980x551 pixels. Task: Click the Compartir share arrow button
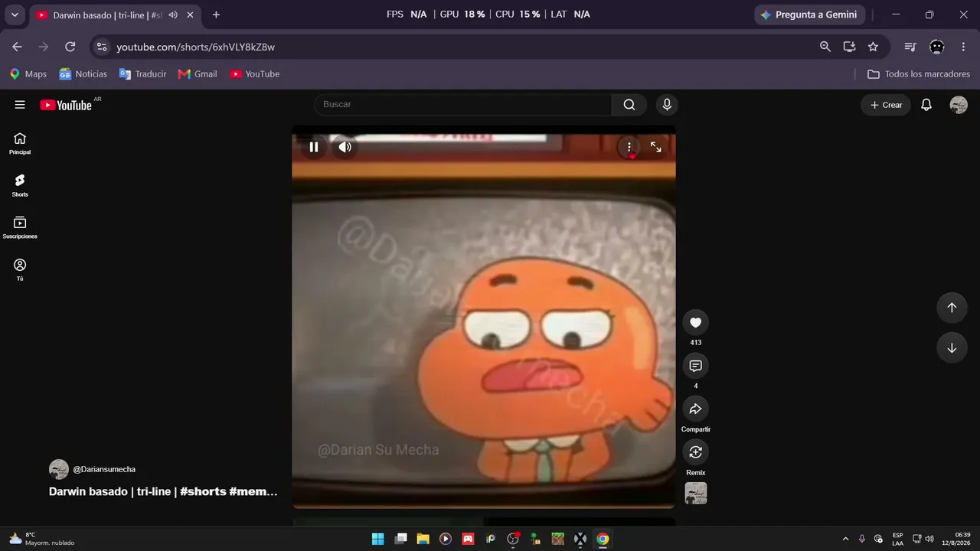[695, 409]
